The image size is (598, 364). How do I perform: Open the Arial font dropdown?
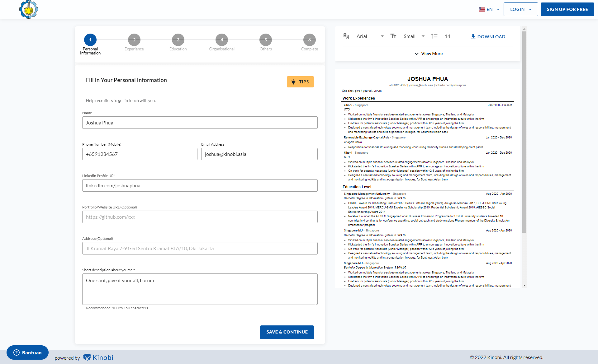coord(370,36)
